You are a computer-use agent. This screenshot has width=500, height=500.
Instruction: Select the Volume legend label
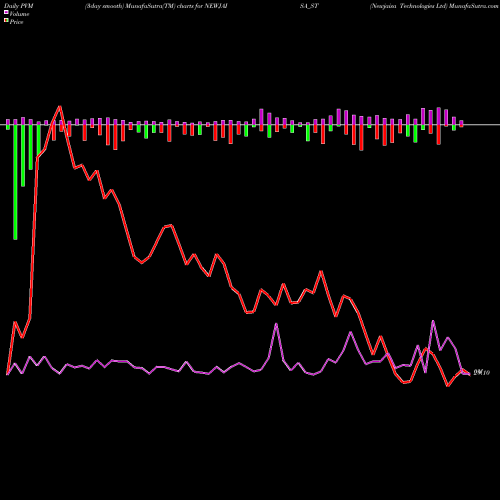(x=19, y=14)
